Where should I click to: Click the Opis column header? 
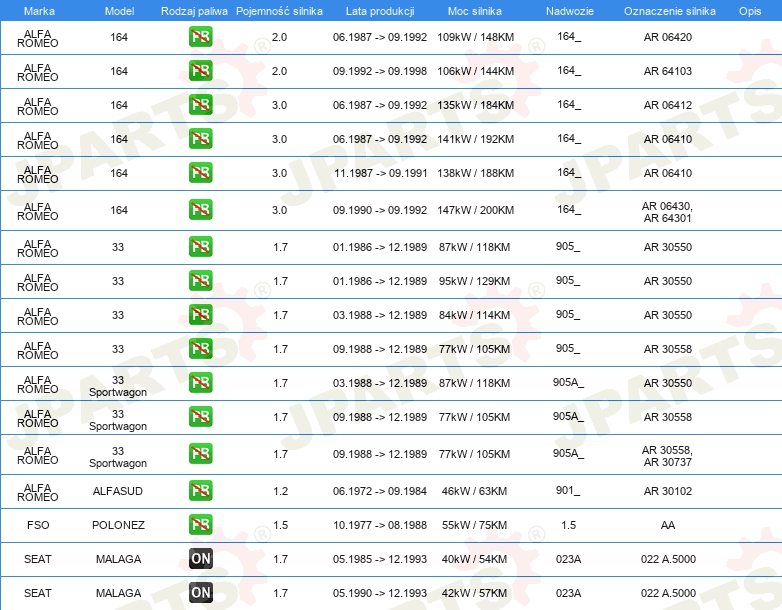point(750,11)
